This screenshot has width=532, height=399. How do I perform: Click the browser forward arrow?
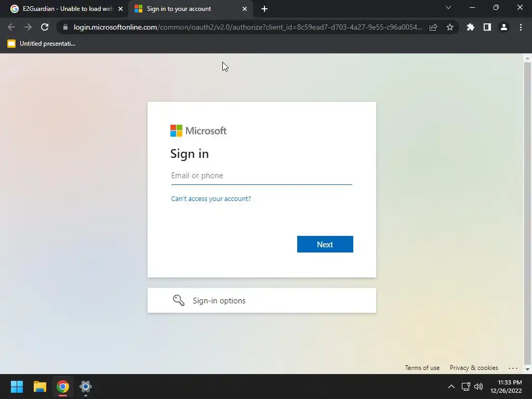pos(28,27)
